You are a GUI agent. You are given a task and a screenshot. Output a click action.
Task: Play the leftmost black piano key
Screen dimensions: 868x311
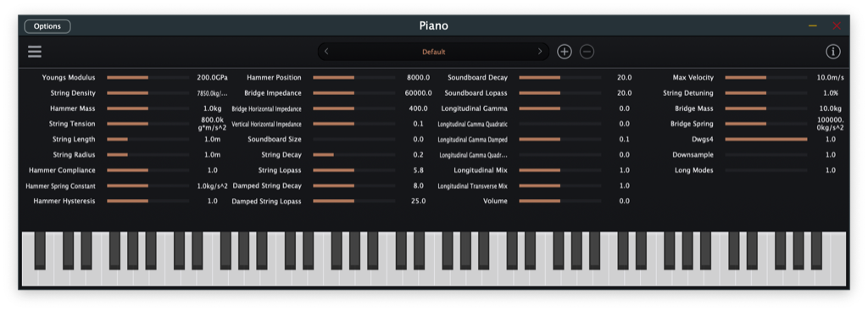40,251
